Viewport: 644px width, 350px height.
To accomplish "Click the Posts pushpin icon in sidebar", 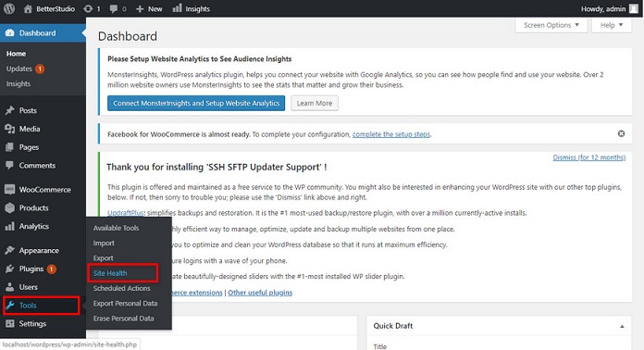I will tap(10, 110).
